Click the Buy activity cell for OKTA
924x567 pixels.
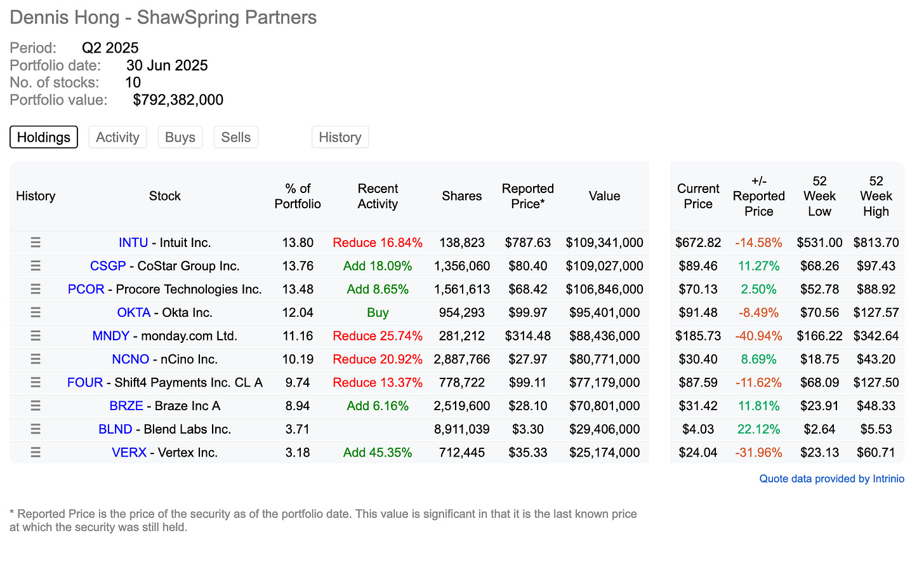(378, 312)
